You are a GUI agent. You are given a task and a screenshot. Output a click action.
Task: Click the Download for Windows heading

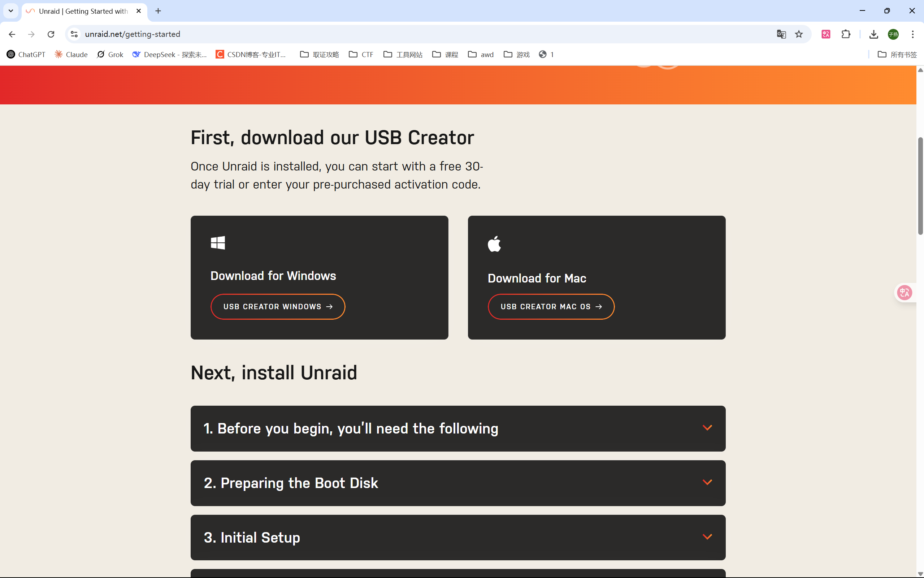pyautogui.click(x=273, y=276)
